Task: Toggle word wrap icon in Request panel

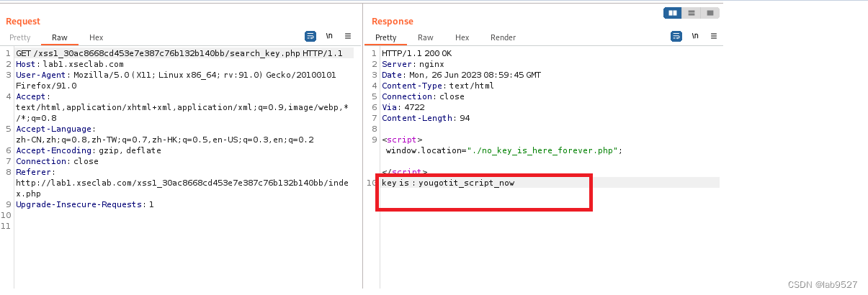Action: [310, 36]
